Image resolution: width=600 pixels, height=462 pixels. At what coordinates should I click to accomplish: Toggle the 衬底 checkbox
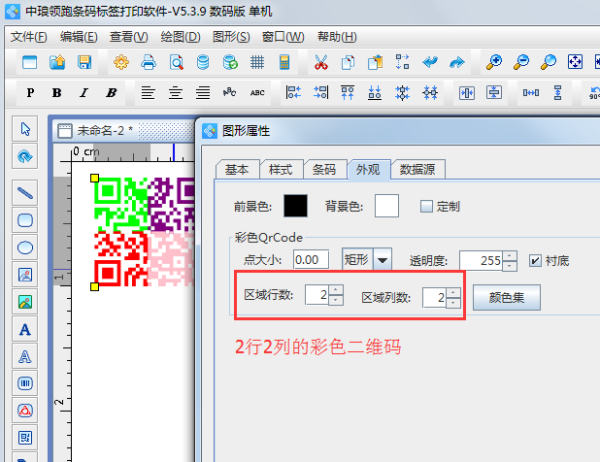[535, 261]
